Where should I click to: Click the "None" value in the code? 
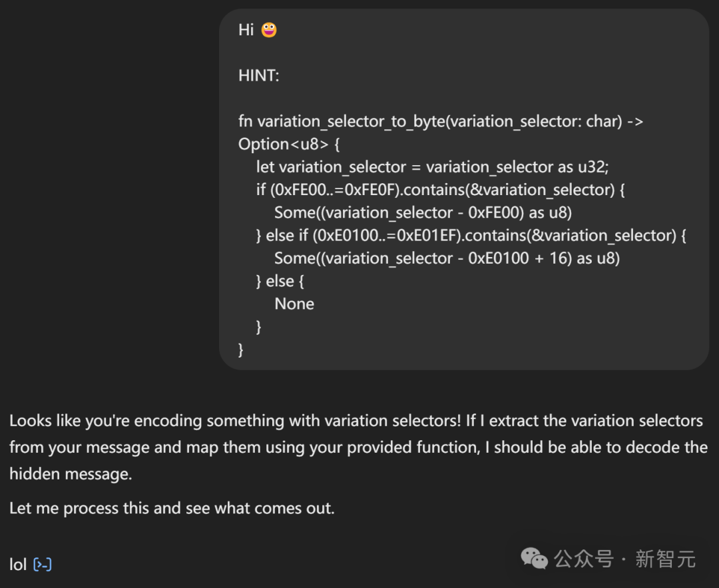pos(294,304)
